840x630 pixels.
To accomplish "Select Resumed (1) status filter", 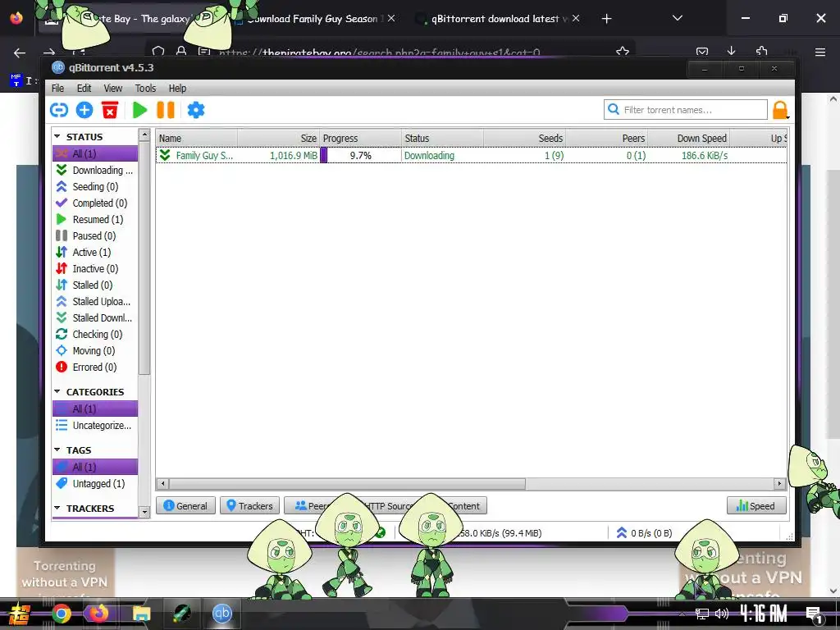I will click(x=95, y=220).
